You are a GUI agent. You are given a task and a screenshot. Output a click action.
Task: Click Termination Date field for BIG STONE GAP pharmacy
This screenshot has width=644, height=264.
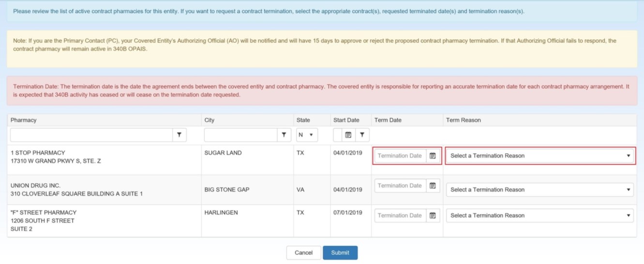coord(400,186)
